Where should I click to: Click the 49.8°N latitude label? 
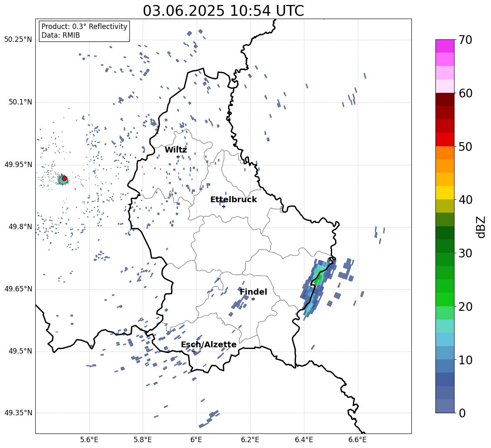(20, 227)
